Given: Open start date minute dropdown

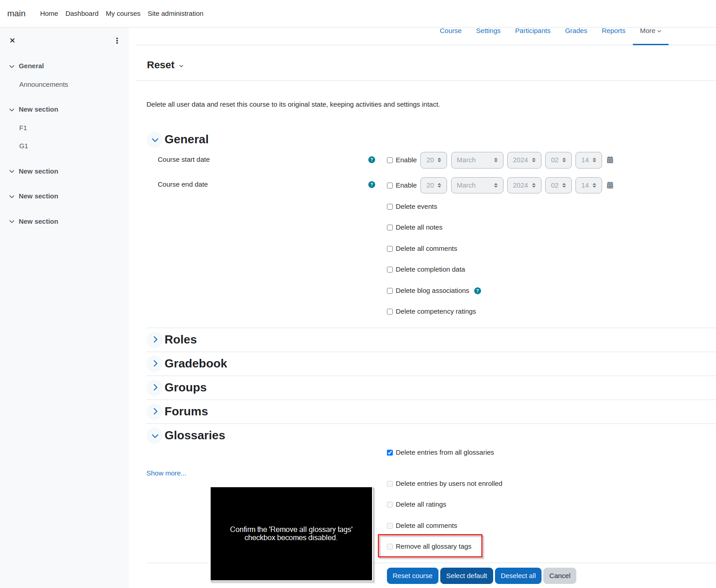Looking at the screenshot, I should (589, 160).
